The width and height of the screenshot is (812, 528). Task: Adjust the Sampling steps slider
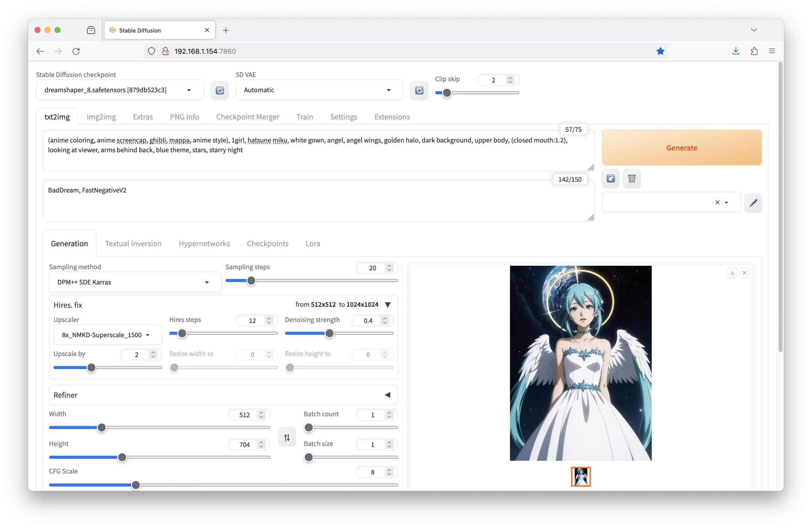click(311, 281)
